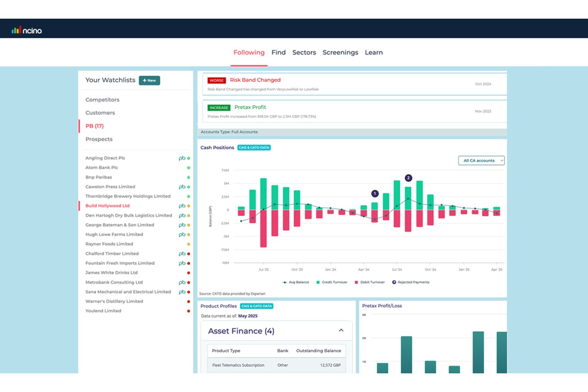Click red status dot for Youlend Limited

188,311
